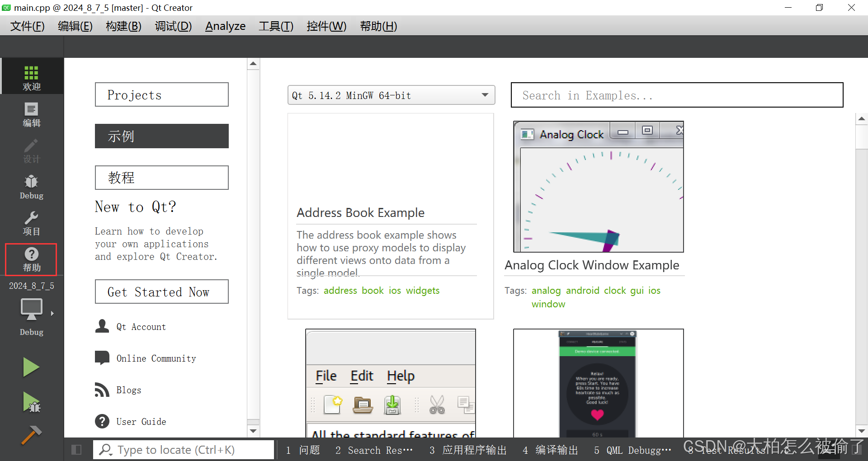Open the Analog Clock Window Example thumbnail
This screenshot has width=868, height=461.
coord(599,187)
